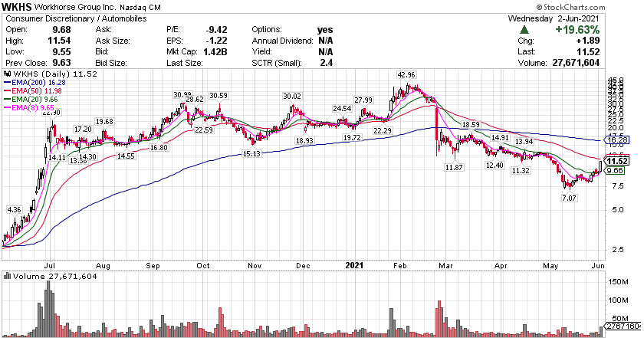Click the 16.80 low price label
Image resolution: width=644 pixels, height=338 pixels.
159,147
